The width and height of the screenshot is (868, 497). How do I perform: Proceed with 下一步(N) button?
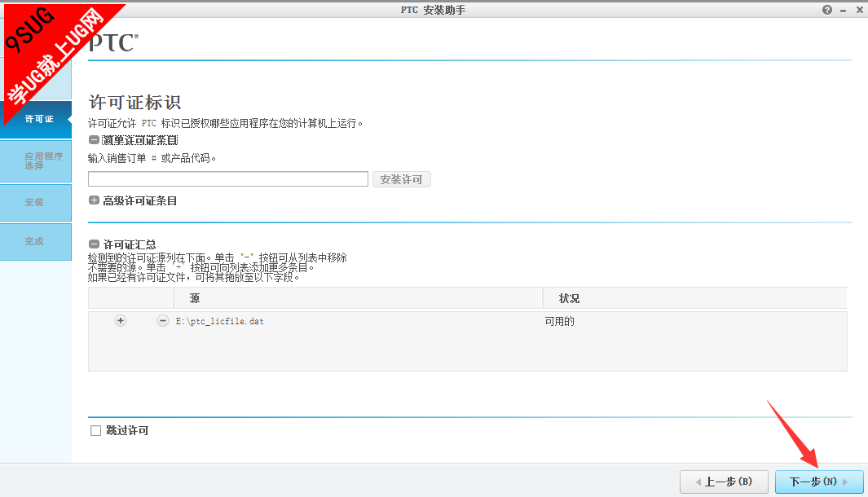click(x=819, y=482)
